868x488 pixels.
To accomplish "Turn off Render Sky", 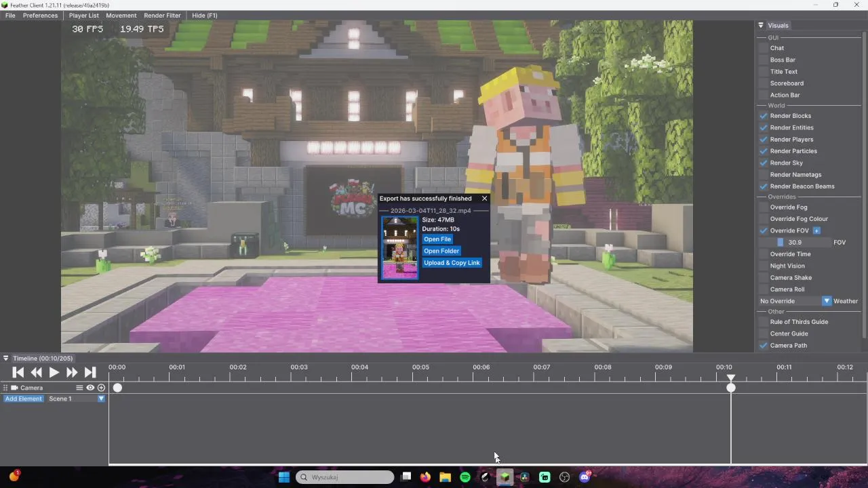I will click(764, 163).
